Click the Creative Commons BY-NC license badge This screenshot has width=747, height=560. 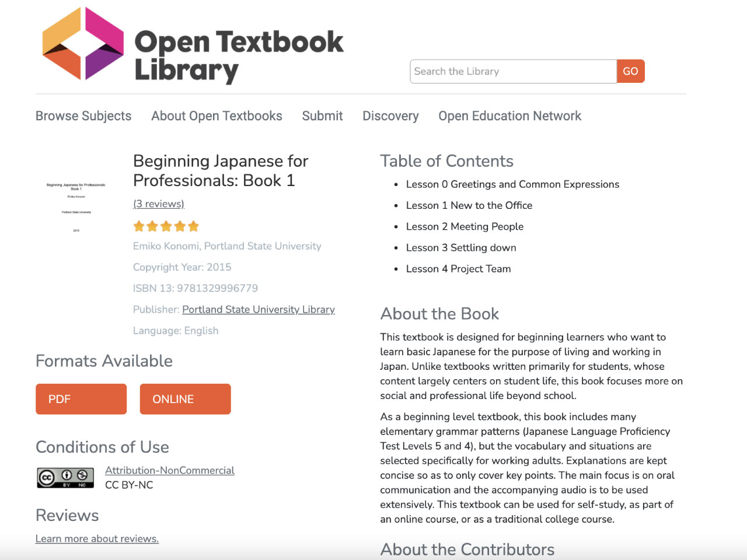tap(65, 478)
